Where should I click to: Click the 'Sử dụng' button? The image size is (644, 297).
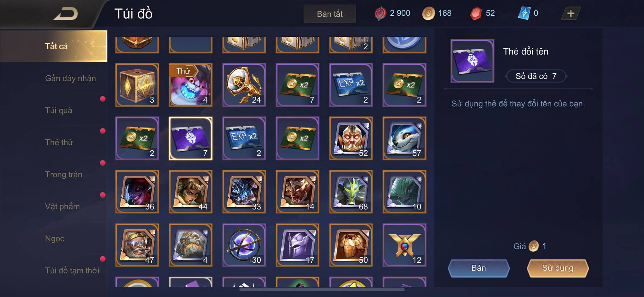[x=558, y=268]
